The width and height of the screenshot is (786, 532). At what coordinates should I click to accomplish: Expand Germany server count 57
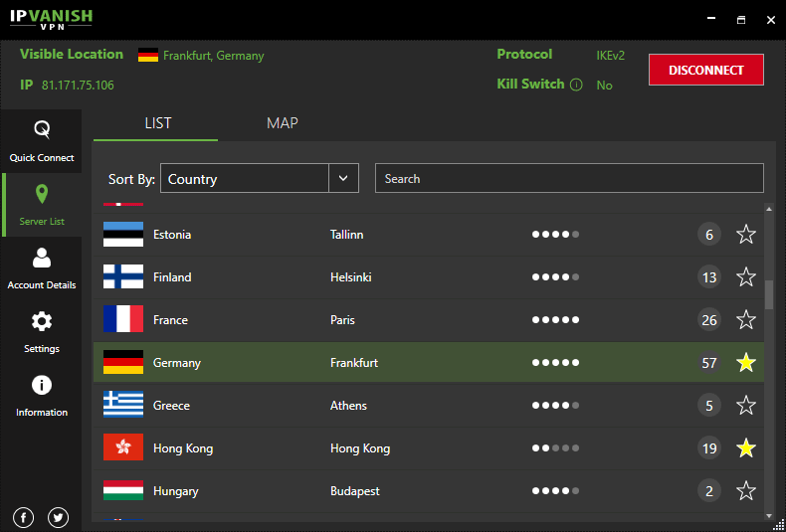pos(709,363)
